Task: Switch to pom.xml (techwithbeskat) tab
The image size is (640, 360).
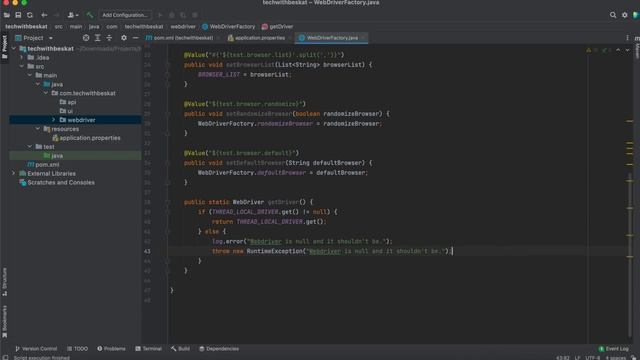Action: click(x=180, y=38)
